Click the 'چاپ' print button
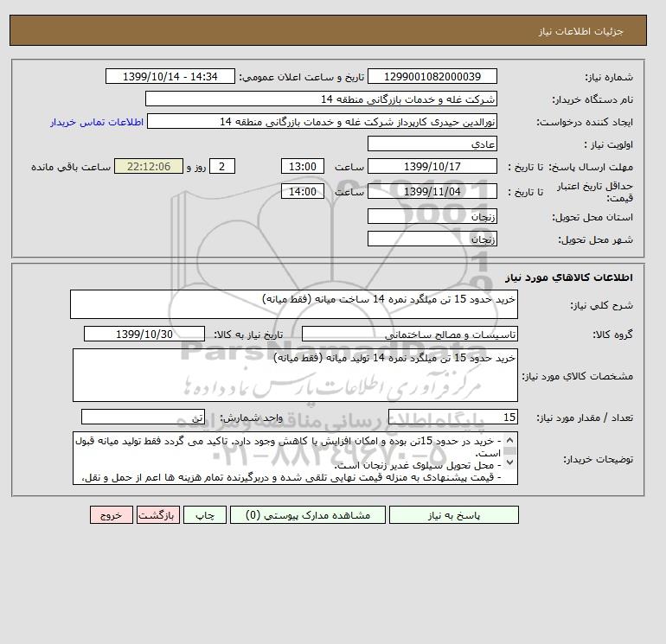666x644 pixels. (205, 515)
